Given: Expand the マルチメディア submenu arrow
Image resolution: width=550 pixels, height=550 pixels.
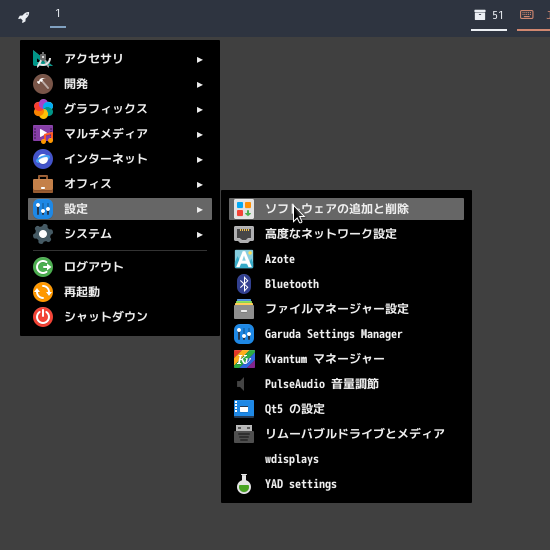Looking at the screenshot, I should (200, 135).
